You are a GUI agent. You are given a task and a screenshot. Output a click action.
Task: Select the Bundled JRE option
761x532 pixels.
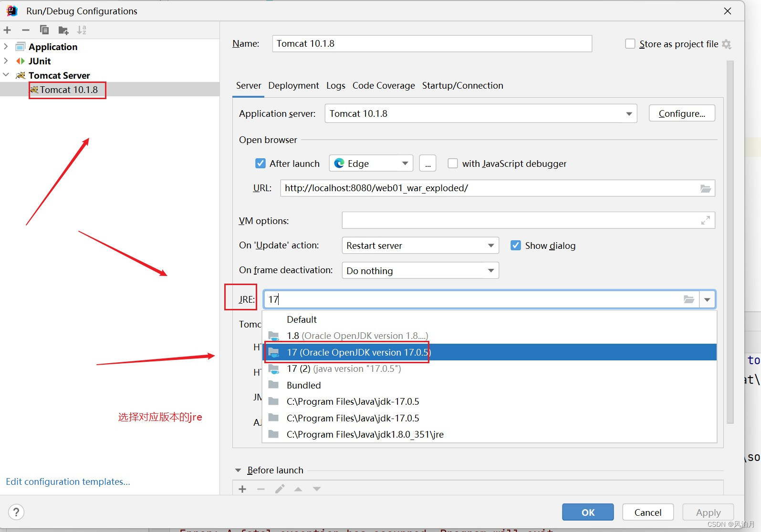(490, 385)
